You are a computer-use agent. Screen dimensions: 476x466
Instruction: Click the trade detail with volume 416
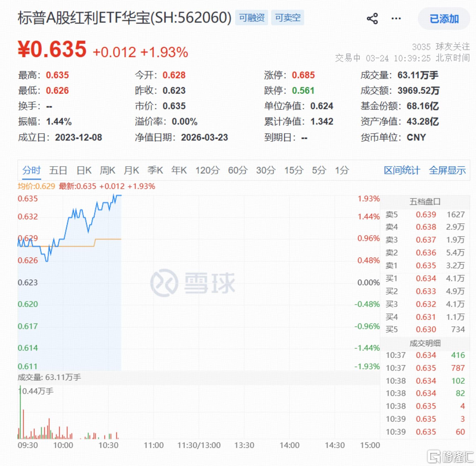(425, 355)
